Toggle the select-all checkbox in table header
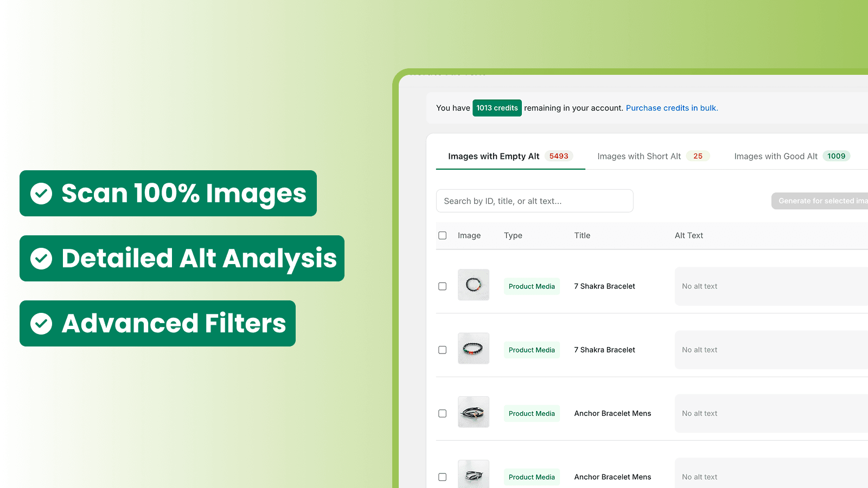This screenshot has width=868, height=488. 443,235
